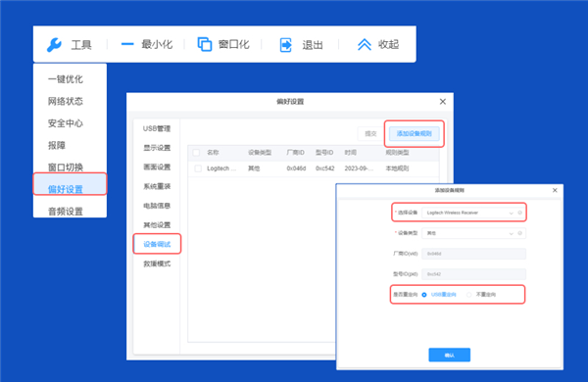Click the 厂商ID column header
Screen dimensions: 588x382
pyautogui.click(x=296, y=153)
